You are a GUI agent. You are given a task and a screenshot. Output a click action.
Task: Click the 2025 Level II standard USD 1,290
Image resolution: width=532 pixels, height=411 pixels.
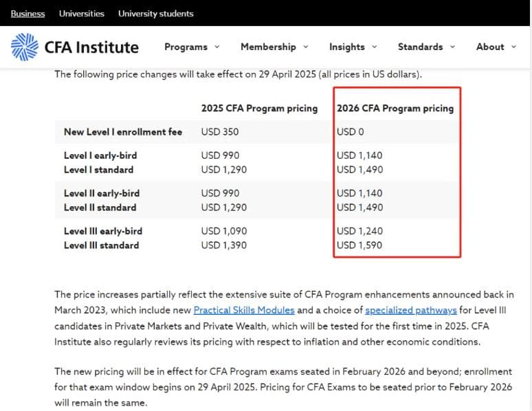(x=224, y=208)
